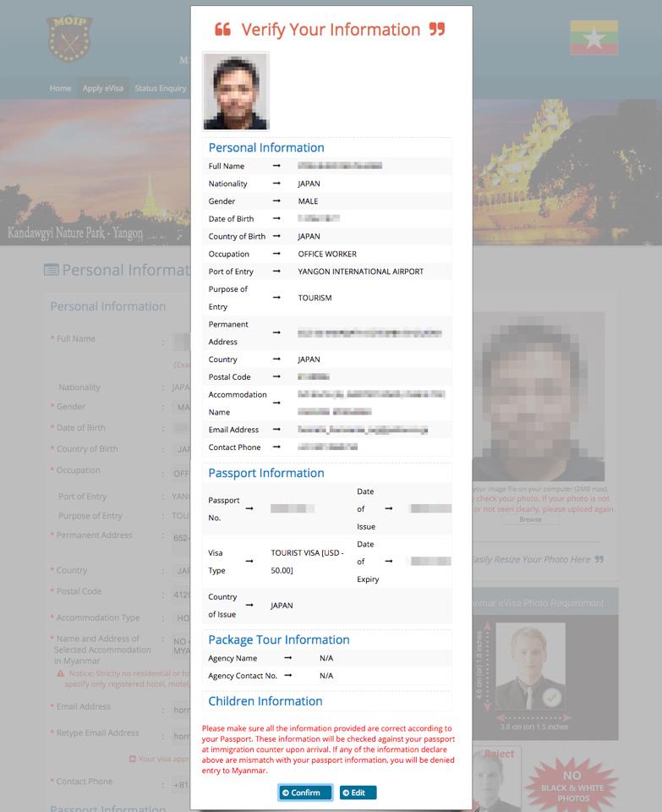Click the Confirm button
Screen dimensions: 662x812
[305, 793]
